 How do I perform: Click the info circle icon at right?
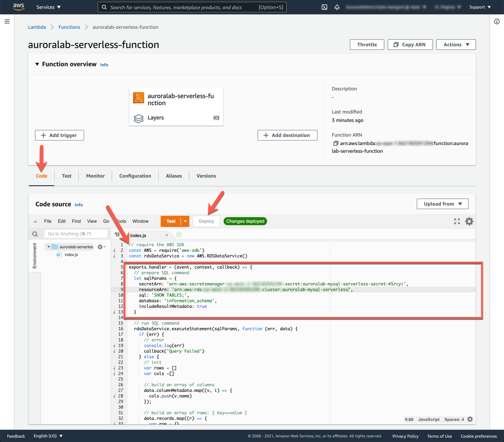tap(497, 22)
